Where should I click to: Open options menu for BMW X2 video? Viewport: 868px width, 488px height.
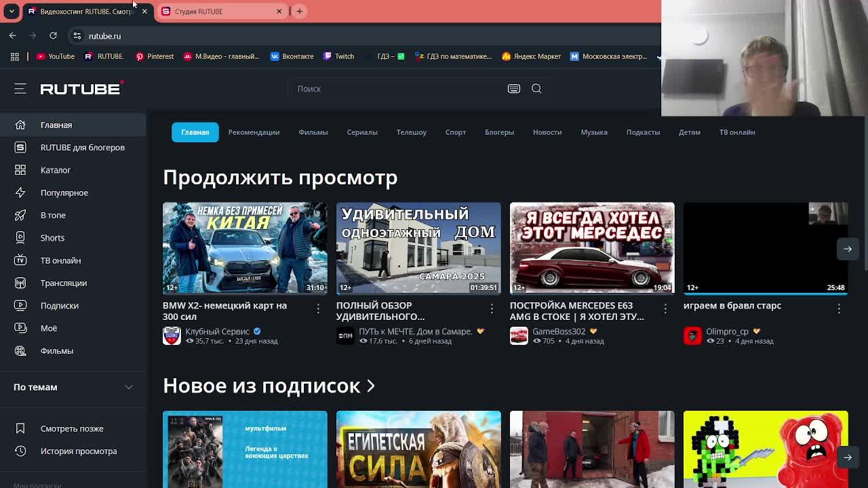tap(318, 308)
